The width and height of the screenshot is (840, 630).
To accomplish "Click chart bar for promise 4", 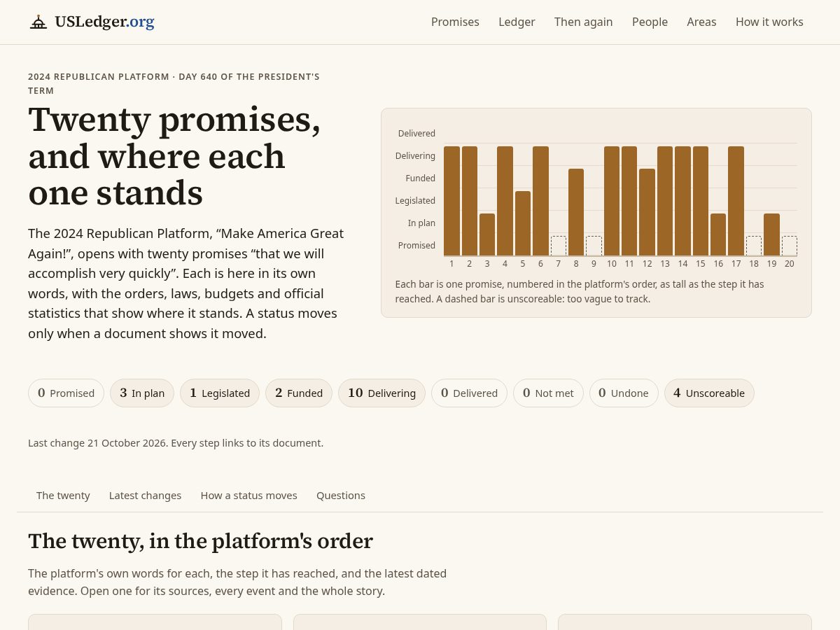I will [x=505, y=201].
